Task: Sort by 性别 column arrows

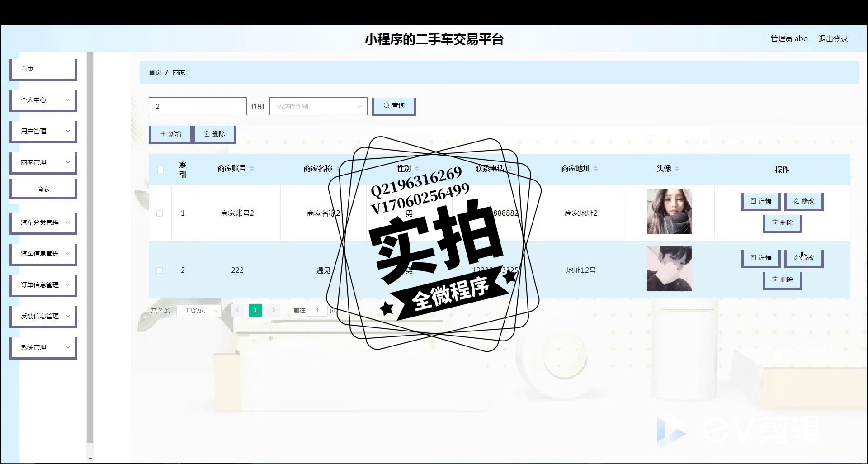Action: [417, 169]
